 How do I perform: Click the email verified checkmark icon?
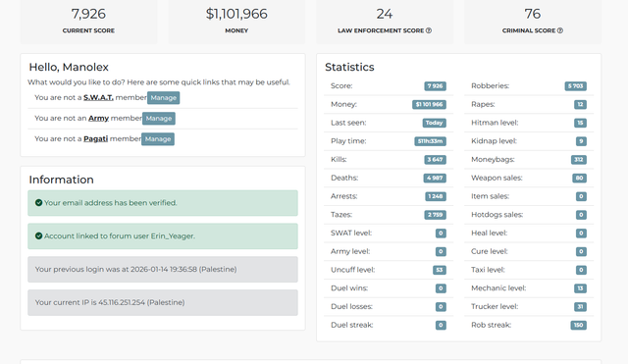click(38, 203)
